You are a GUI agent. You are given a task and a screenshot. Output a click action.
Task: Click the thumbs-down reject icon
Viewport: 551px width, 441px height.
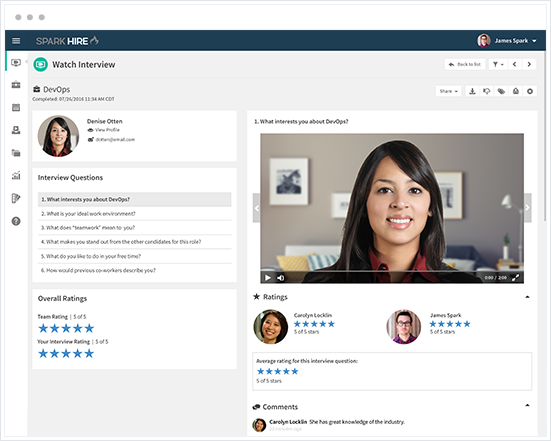487,91
